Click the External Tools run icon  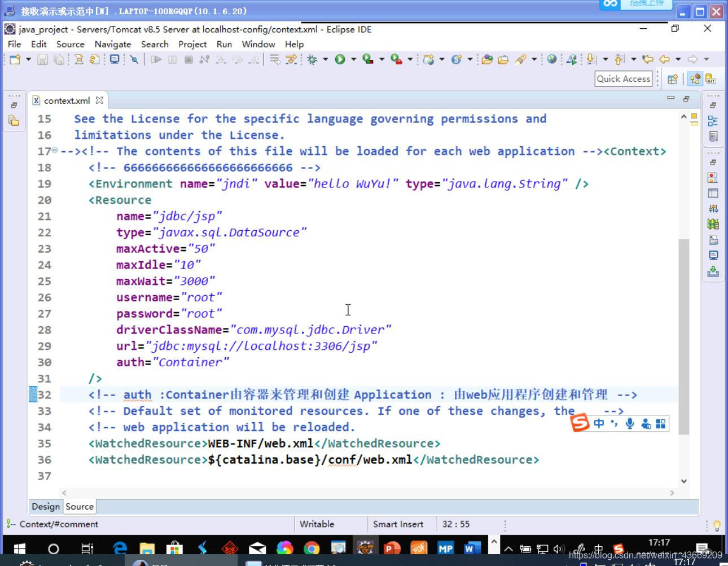pos(396,59)
